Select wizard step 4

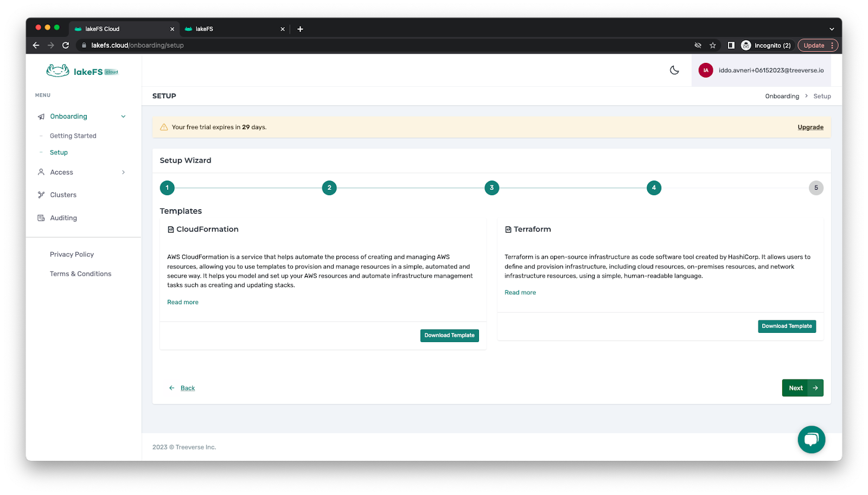click(654, 188)
